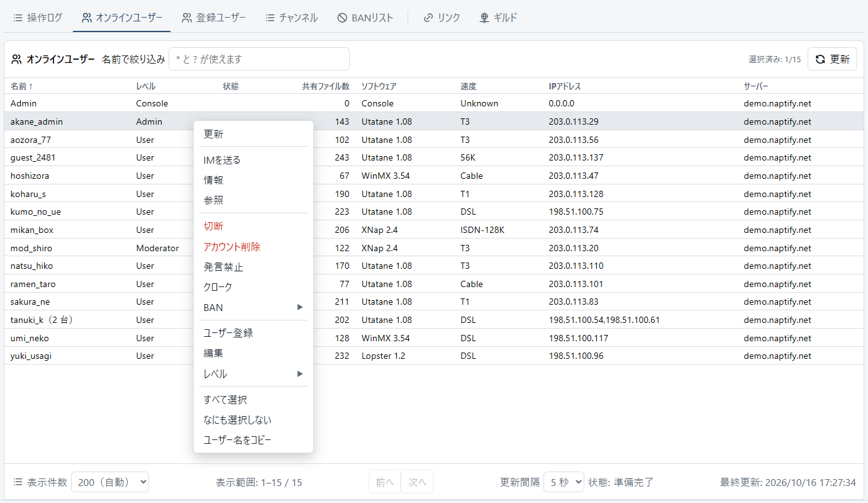This screenshot has height=503, width=868.
Task: Click the 次へ pagination button
Action: (417, 482)
